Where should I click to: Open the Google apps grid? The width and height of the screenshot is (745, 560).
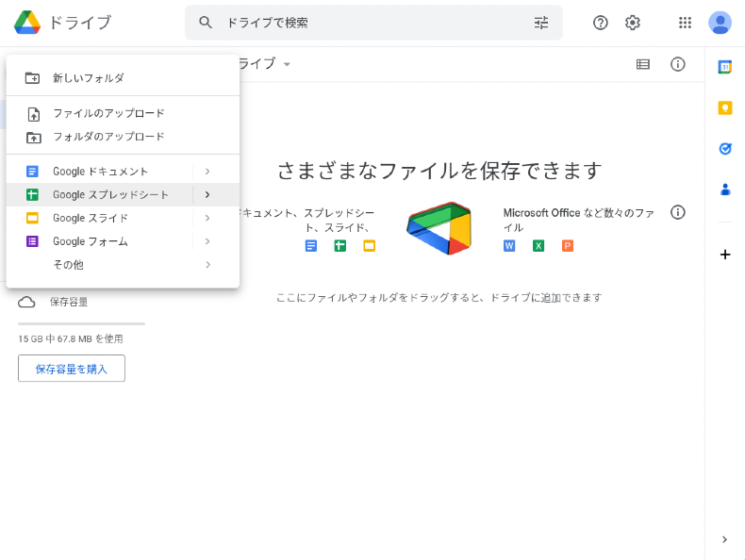tap(685, 23)
